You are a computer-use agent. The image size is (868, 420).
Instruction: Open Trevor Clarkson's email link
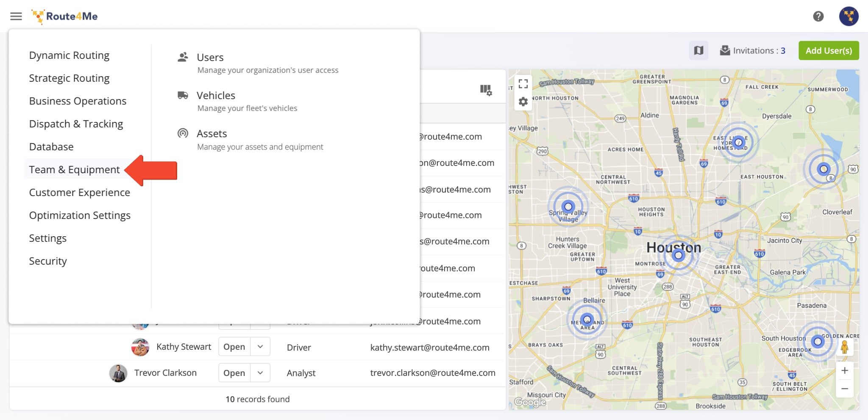pos(432,373)
